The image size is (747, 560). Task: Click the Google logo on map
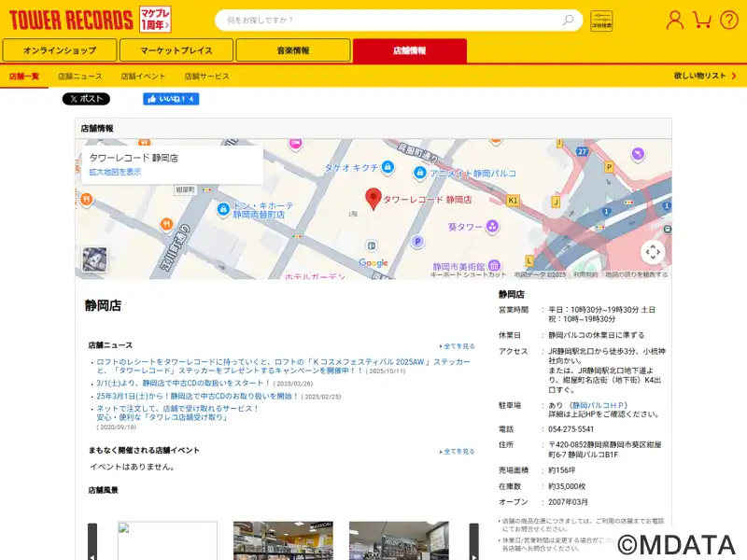point(373,263)
